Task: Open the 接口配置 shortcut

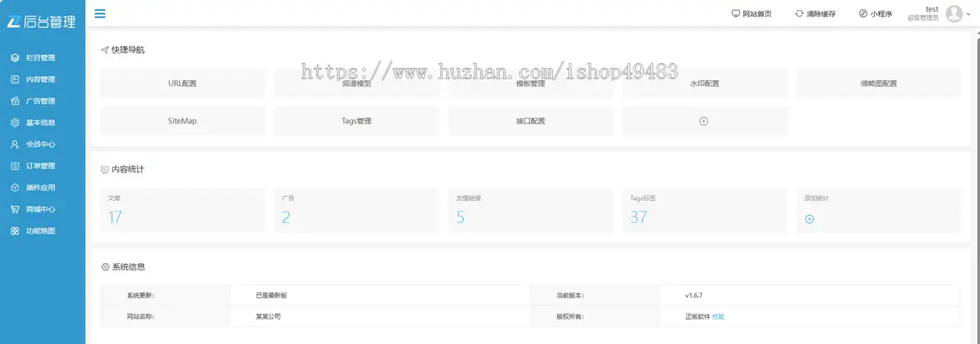Action: [x=531, y=121]
